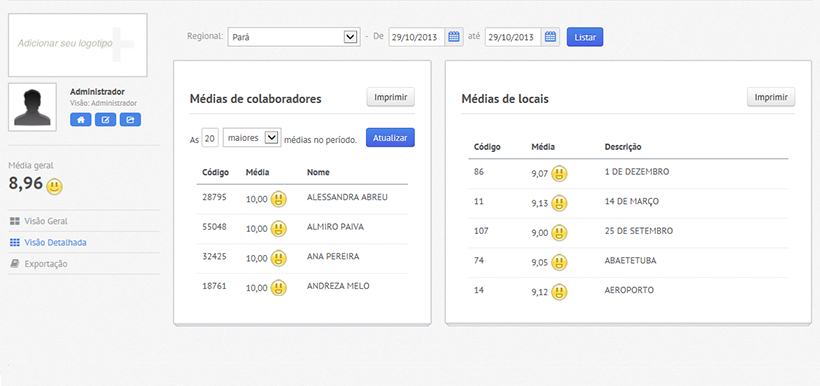
Task: Click the smiley in AEROPORTO row
Action: [x=559, y=292]
